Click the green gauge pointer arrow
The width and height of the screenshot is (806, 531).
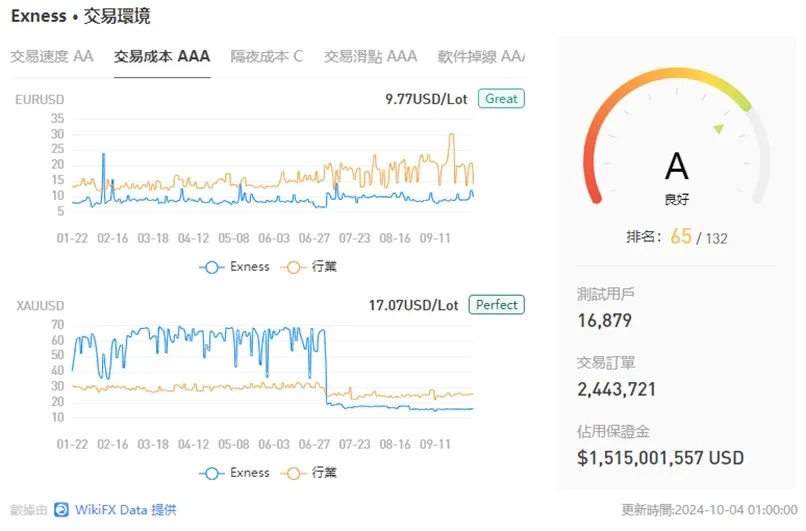[x=719, y=129]
